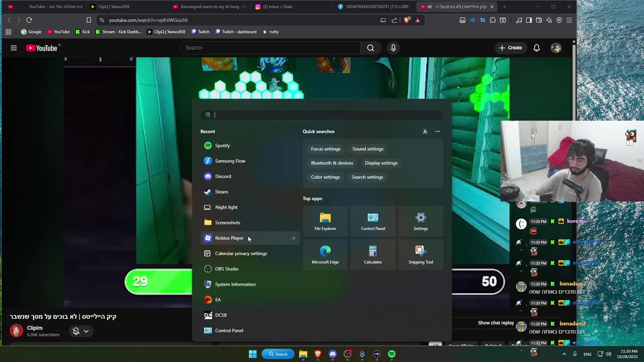This screenshot has height=362, width=644.
Task: Open DCSB from the Recent list
Action: [x=250, y=315]
